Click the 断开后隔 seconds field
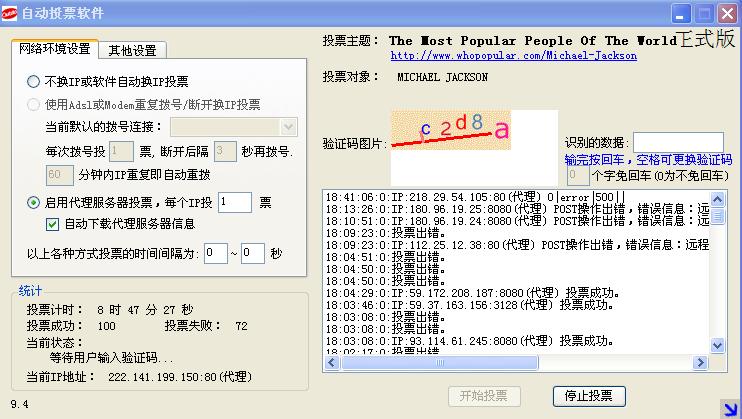Image resolution: width=742 pixels, height=419 pixels. coord(225,152)
